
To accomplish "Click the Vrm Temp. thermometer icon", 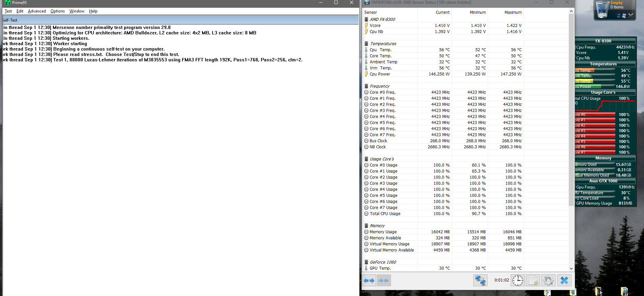I will pos(366,68).
